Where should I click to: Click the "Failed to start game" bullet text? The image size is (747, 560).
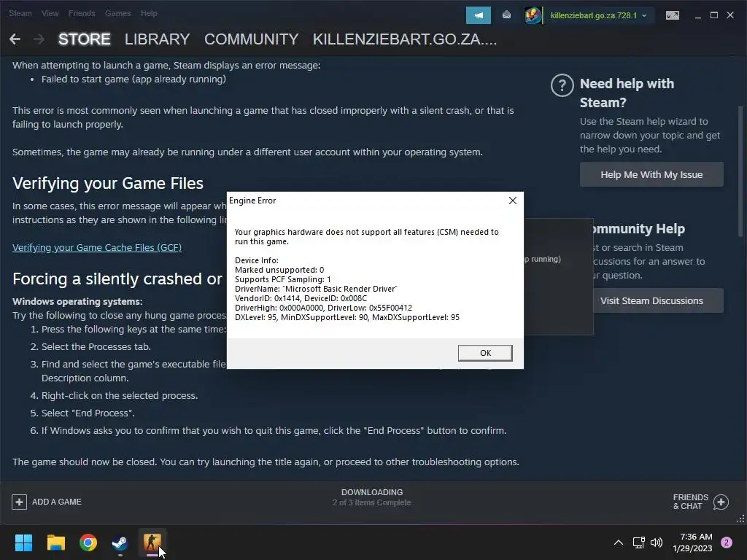click(133, 79)
